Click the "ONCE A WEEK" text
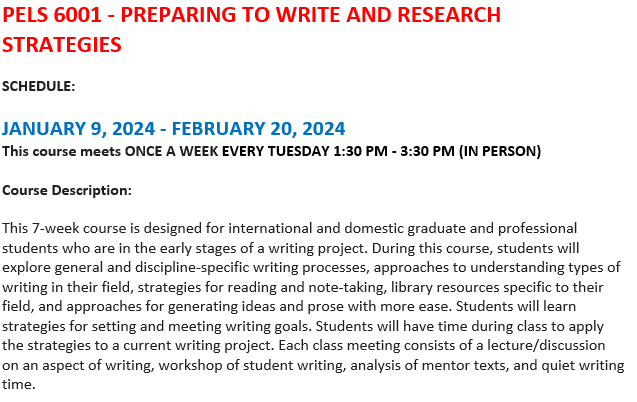 pos(171,151)
